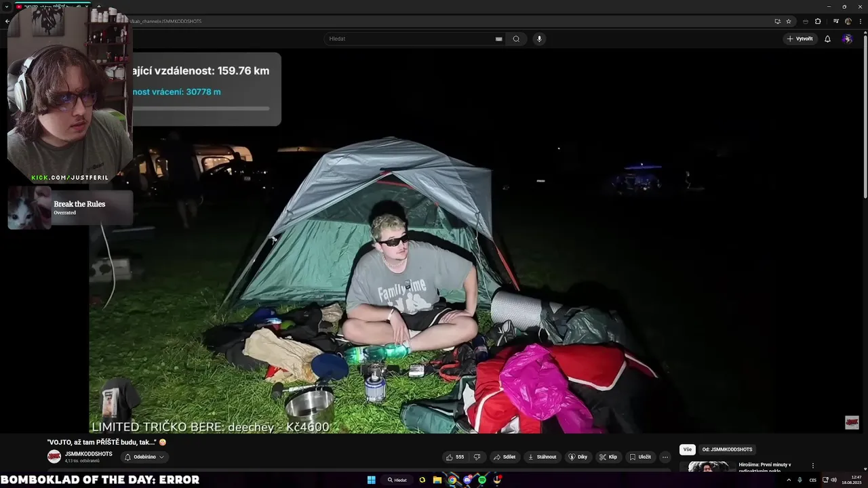
Task: Open the media control icon in Chrome toolbar
Action: click(835, 21)
